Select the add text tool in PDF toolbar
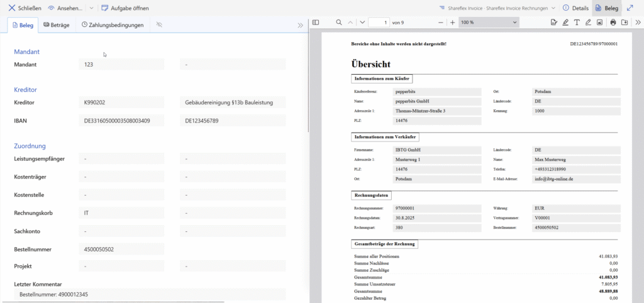644x303 pixels. point(577,22)
